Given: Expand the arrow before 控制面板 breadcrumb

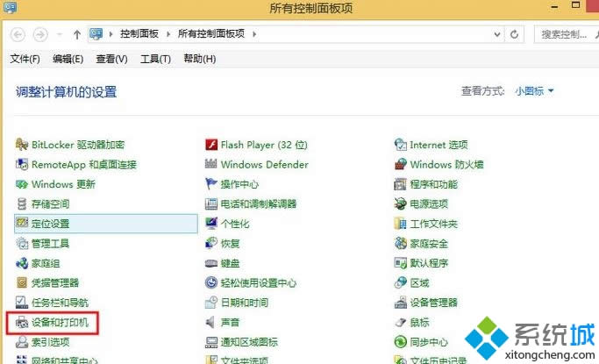Looking at the screenshot, I should click(x=111, y=34).
